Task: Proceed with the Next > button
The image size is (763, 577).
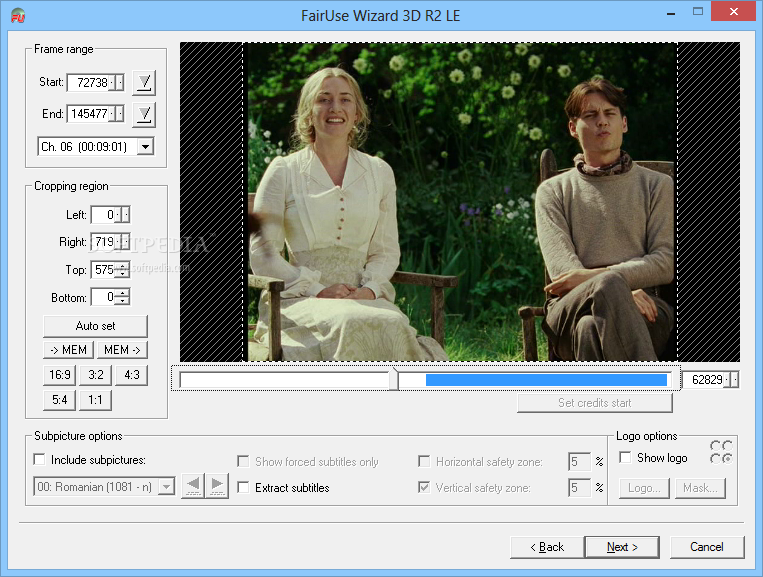Action: (622, 547)
